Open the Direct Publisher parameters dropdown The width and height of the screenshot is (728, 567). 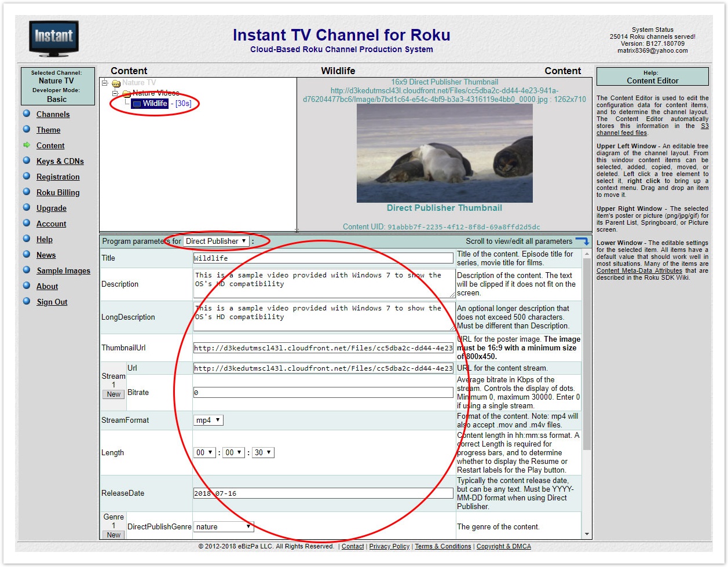(217, 241)
